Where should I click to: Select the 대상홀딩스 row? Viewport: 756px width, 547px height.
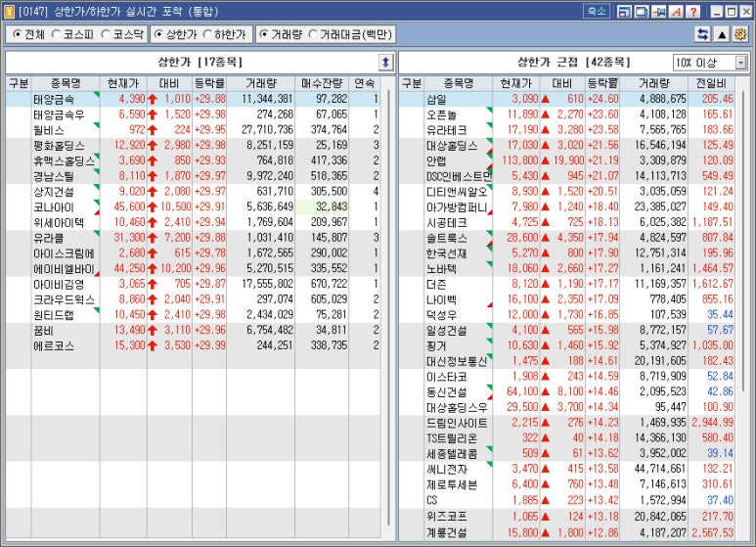(x=567, y=145)
